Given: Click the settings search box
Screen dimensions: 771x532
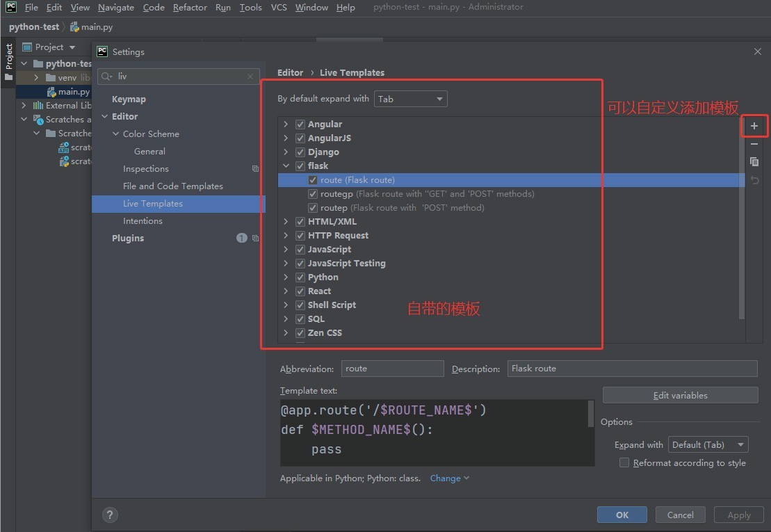Looking at the screenshot, I should tap(179, 76).
